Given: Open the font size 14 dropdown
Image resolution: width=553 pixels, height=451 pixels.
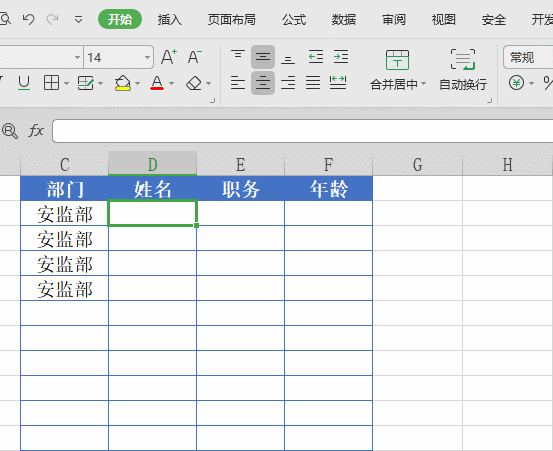Looking at the screenshot, I should [x=148, y=57].
